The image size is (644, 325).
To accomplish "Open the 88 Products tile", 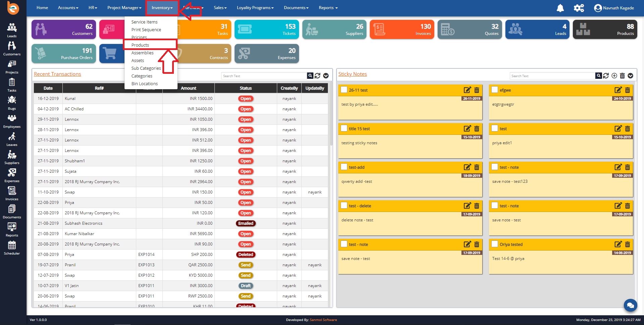I will pyautogui.click(x=605, y=29).
